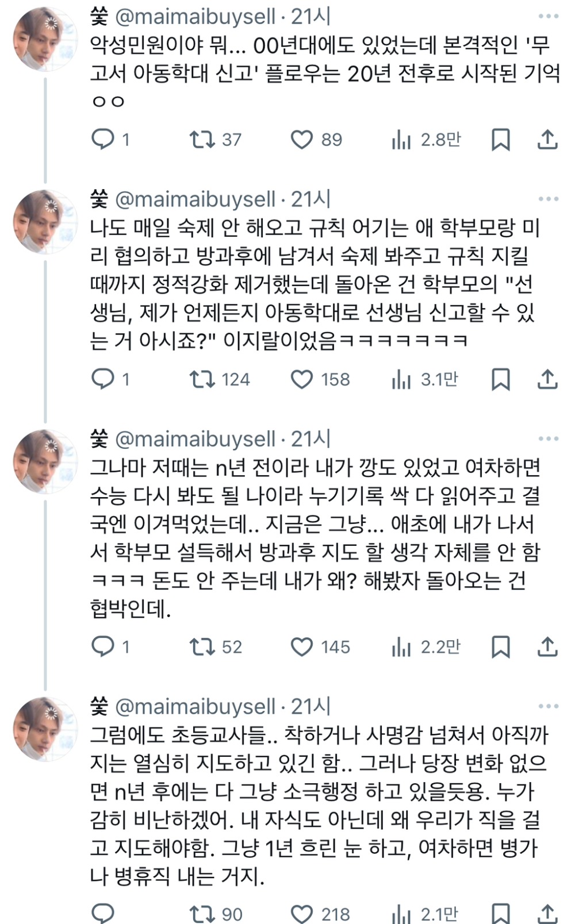Viewport: 575px width, 924px height.
Task: Bookmark the tweet with 145 likes
Action: 500,647
